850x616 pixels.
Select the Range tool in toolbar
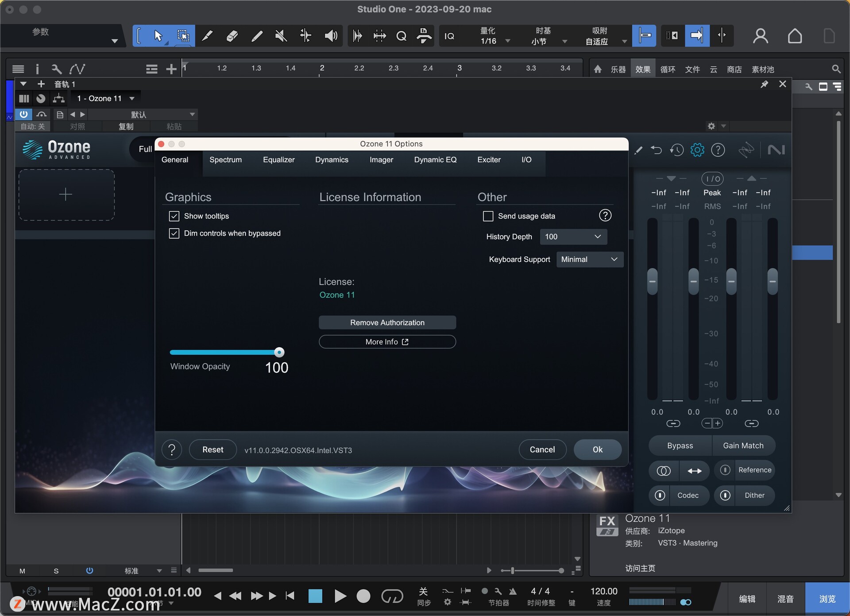[x=183, y=36]
